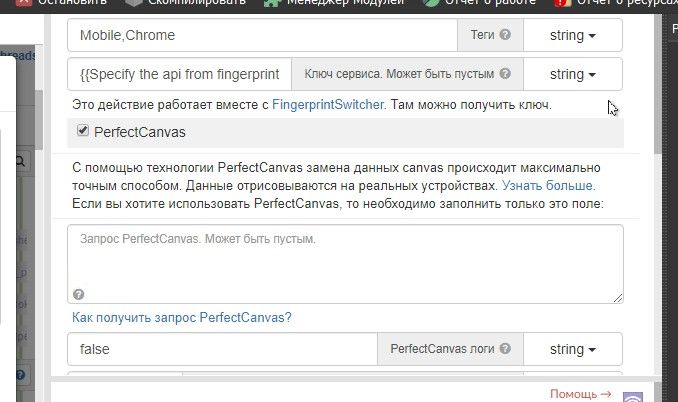
Task: Open Как получить запрос PerfectCanvas? link
Action: click(x=182, y=317)
